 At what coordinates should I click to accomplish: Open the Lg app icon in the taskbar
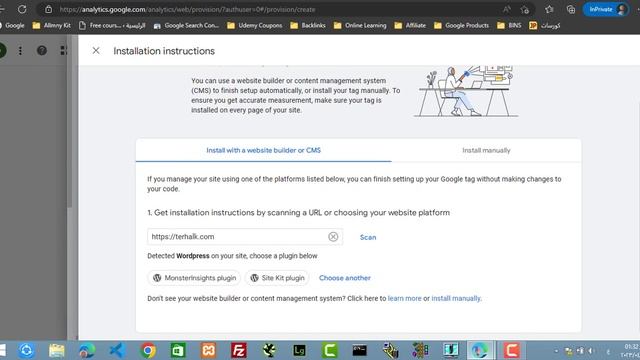point(299,350)
